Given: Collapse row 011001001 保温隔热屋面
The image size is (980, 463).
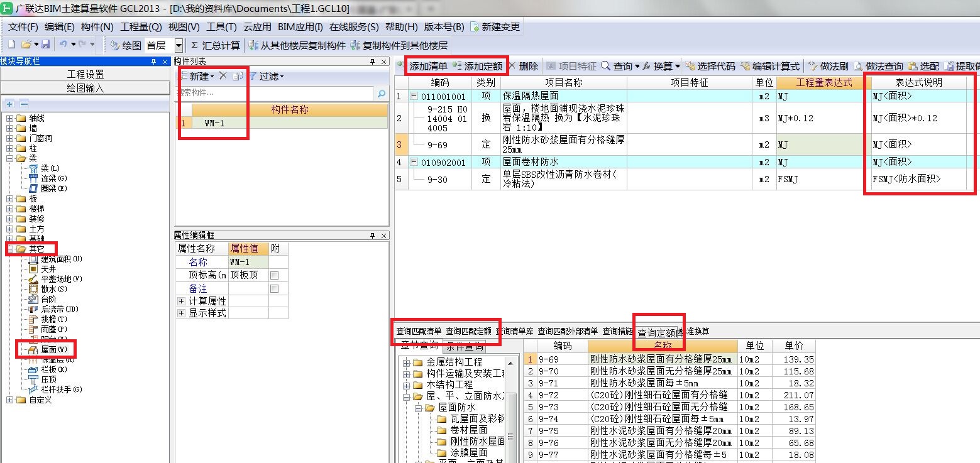Looking at the screenshot, I should click(x=414, y=96).
